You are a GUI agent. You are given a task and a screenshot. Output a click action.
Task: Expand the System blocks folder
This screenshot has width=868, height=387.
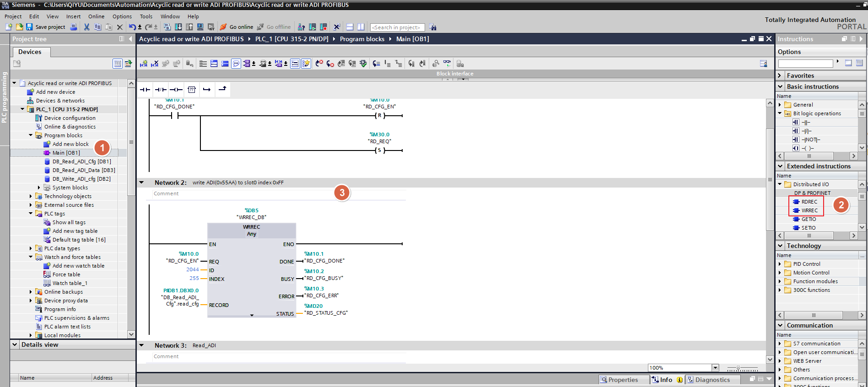click(39, 188)
